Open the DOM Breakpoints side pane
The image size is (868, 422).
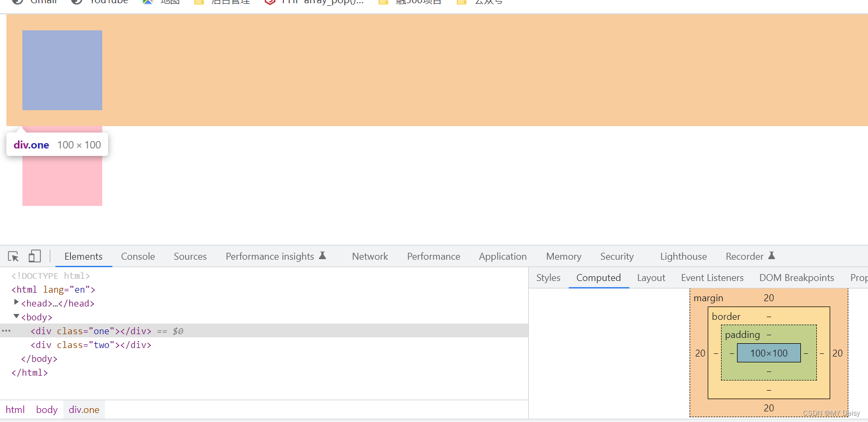(x=797, y=278)
